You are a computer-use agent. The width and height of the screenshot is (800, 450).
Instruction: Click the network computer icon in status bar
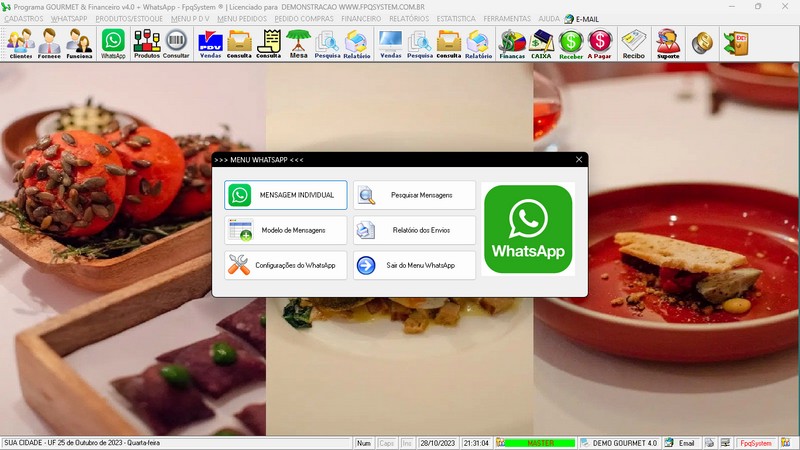pyautogui.click(x=725, y=443)
